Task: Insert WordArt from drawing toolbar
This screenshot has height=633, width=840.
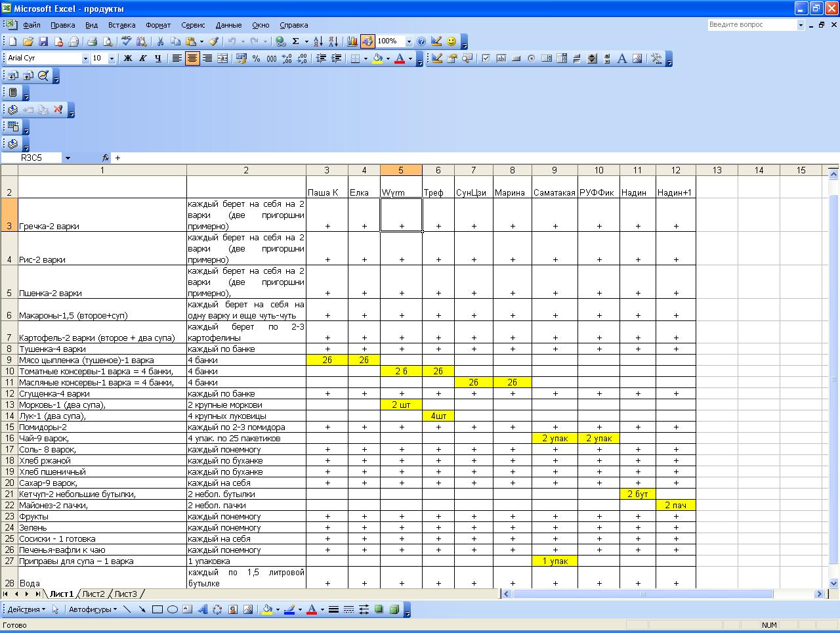Action: click(x=202, y=609)
